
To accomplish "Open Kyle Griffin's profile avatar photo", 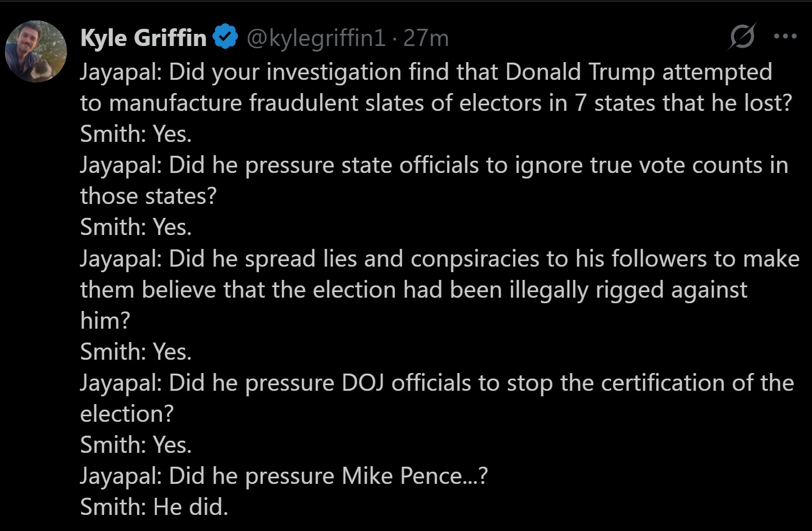I will point(36,52).
